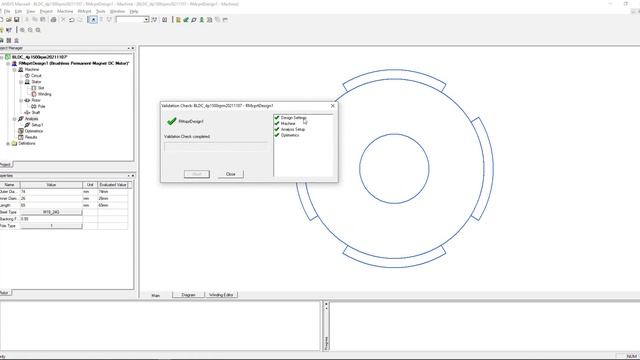Viewport: 640px width, 360px height.
Task: Collapse the Rotor tree node
Action: (x=21, y=100)
